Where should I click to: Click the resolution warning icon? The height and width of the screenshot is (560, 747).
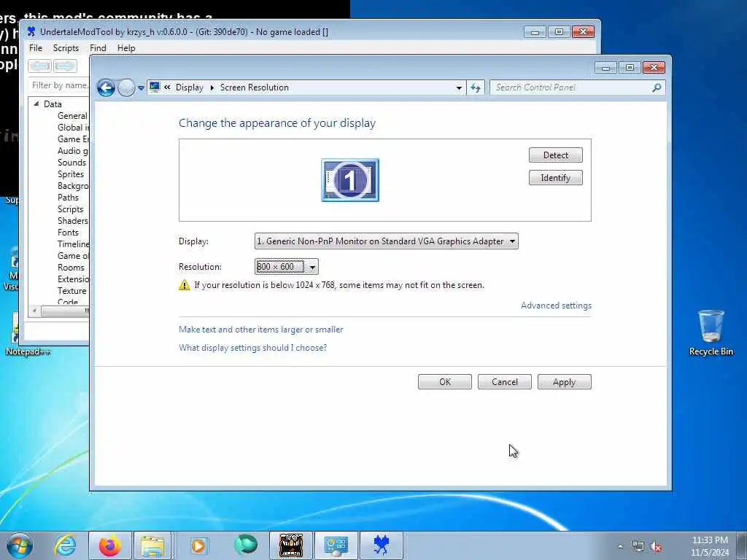click(185, 285)
